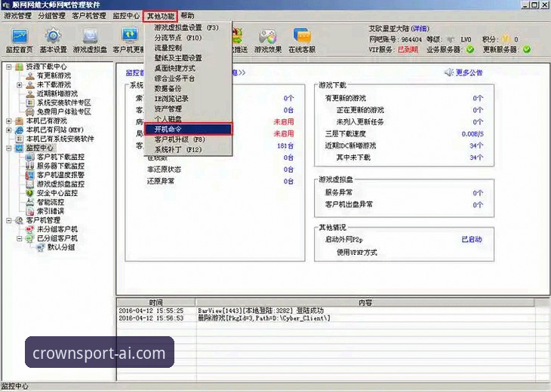The image size is (551, 392).
Task: Click the speaker icon beside 更多公告
Action: pos(449,72)
